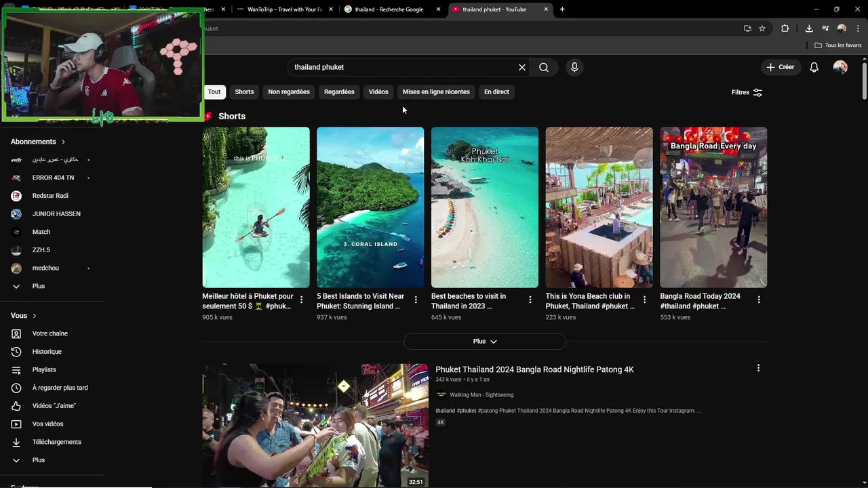The height and width of the screenshot is (488, 868).
Task: Select Non regardées filter chip
Action: coord(289,91)
